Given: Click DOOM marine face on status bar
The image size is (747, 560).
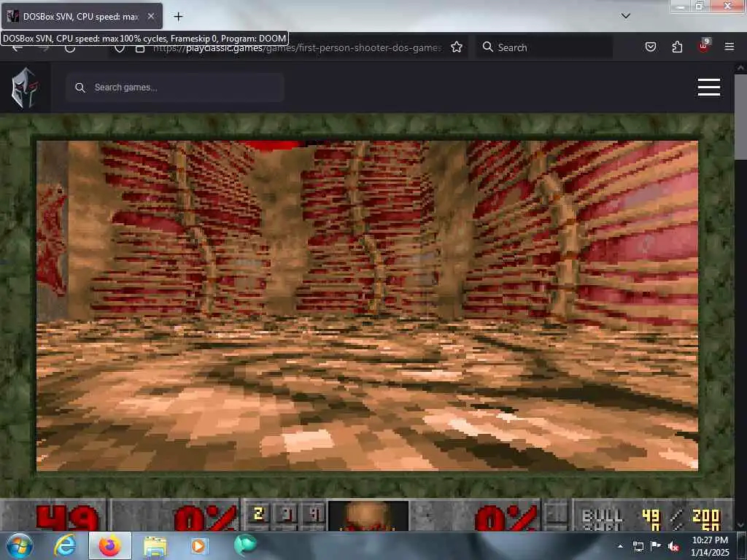Looking at the screenshot, I should coord(368,516).
